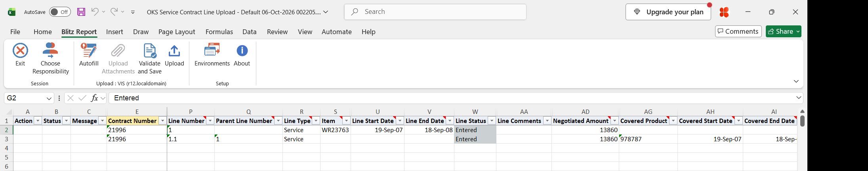
Task: Click the Exit session icon
Action: [20, 51]
